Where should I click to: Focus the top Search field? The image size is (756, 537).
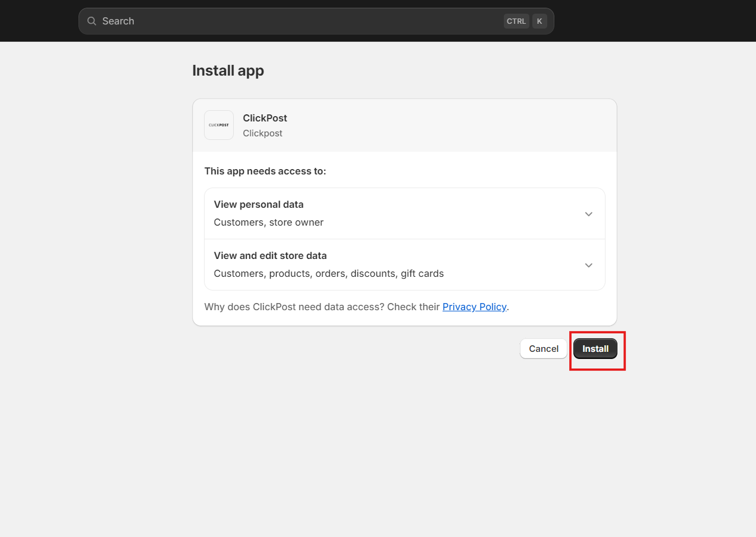click(316, 21)
